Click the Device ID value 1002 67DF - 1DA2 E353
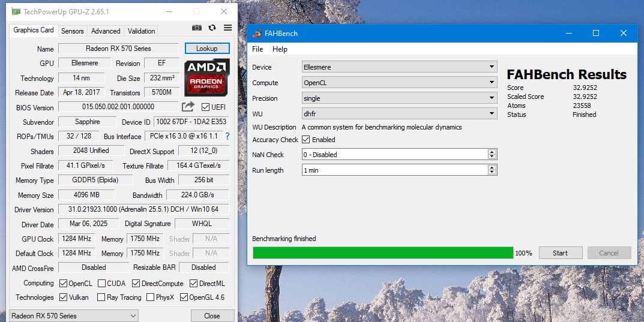This screenshot has height=322, width=644. [x=191, y=122]
